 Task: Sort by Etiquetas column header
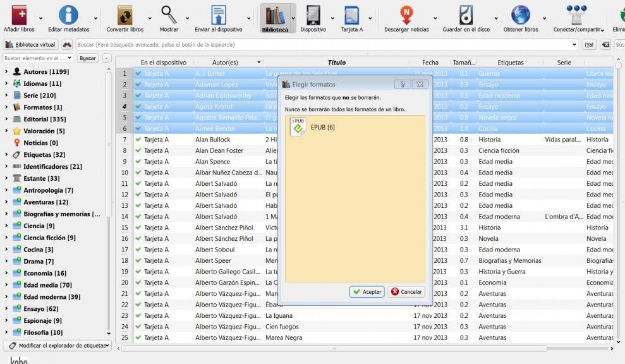coord(510,62)
